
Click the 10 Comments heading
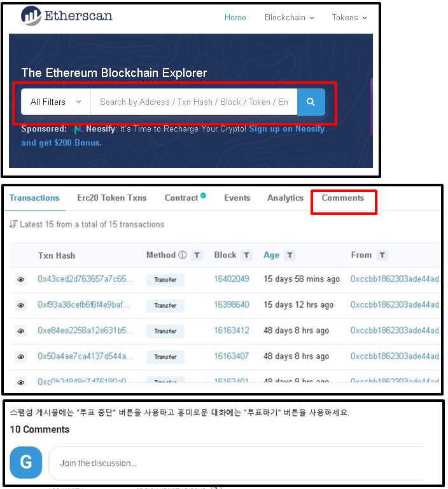pyautogui.click(x=39, y=429)
